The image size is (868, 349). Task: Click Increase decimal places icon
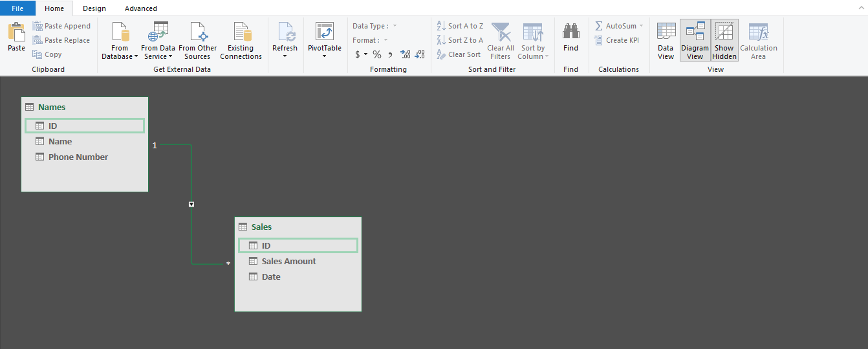tap(406, 54)
